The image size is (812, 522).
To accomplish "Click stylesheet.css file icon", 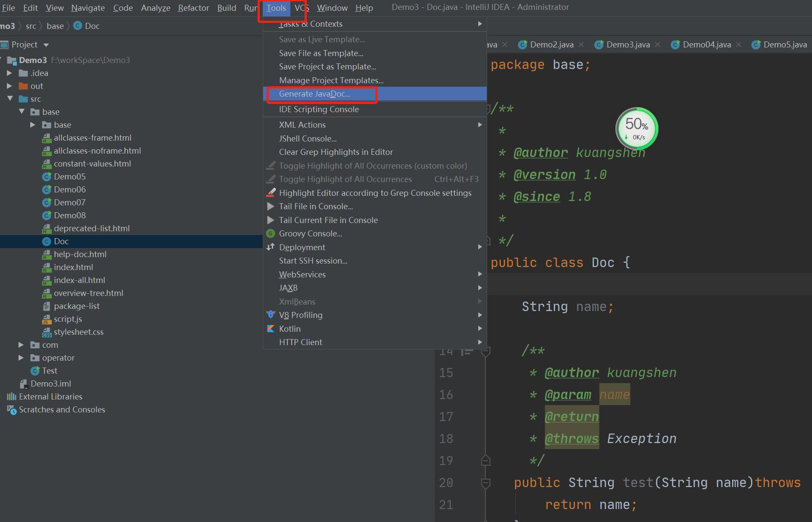I will click(x=47, y=332).
